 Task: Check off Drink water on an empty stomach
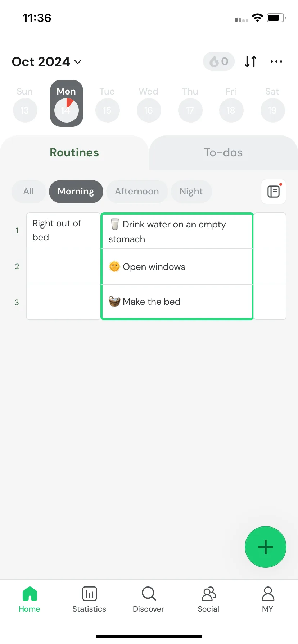pyautogui.click(x=177, y=231)
